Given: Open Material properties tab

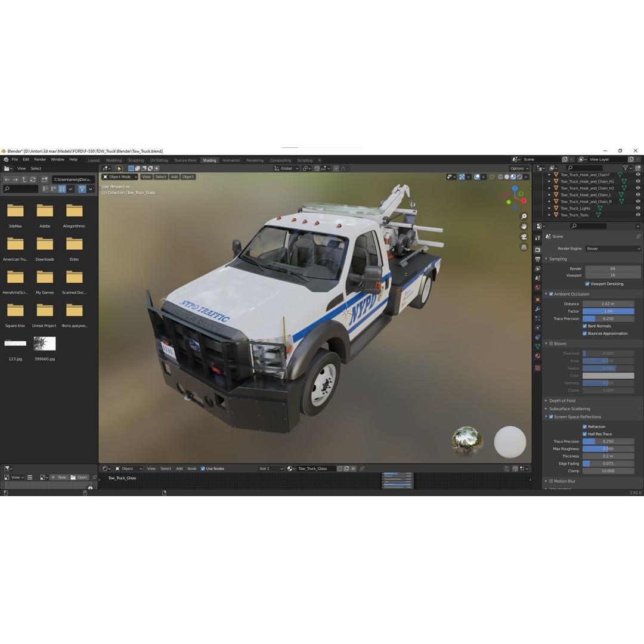Looking at the screenshot, I should 538,356.
